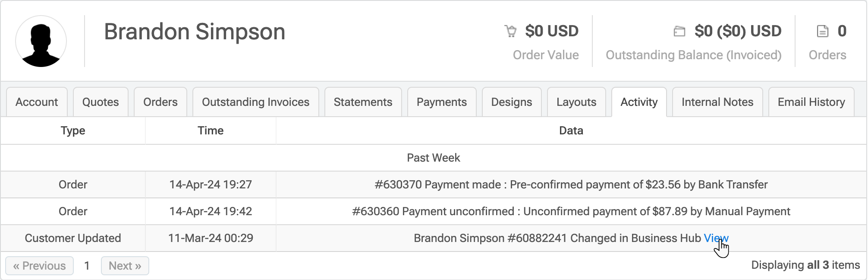This screenshot has width=868, height=280.
Task: Click the shopping cart Order Value icon
Action: [510, 32]
